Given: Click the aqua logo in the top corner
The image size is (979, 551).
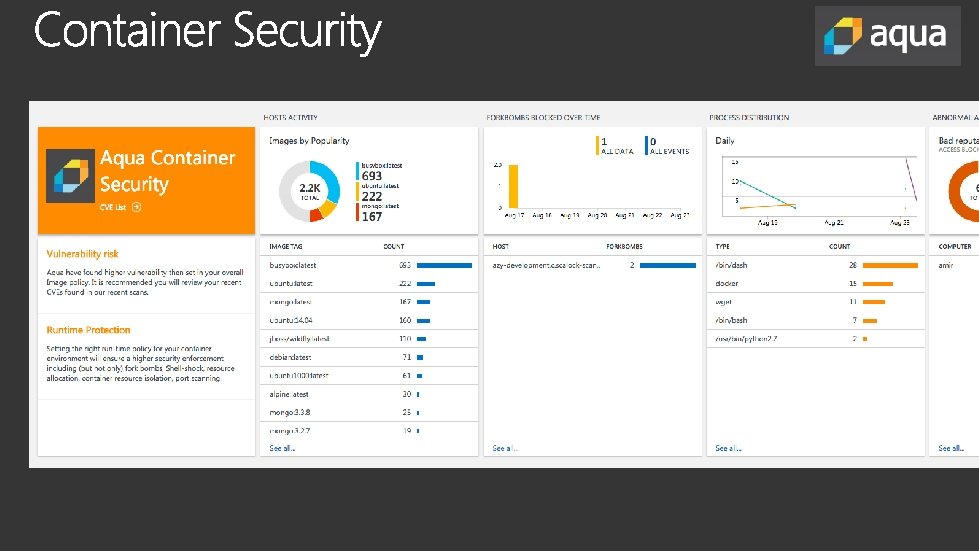Looking at the screenshot, I should [x=887, y=36].
